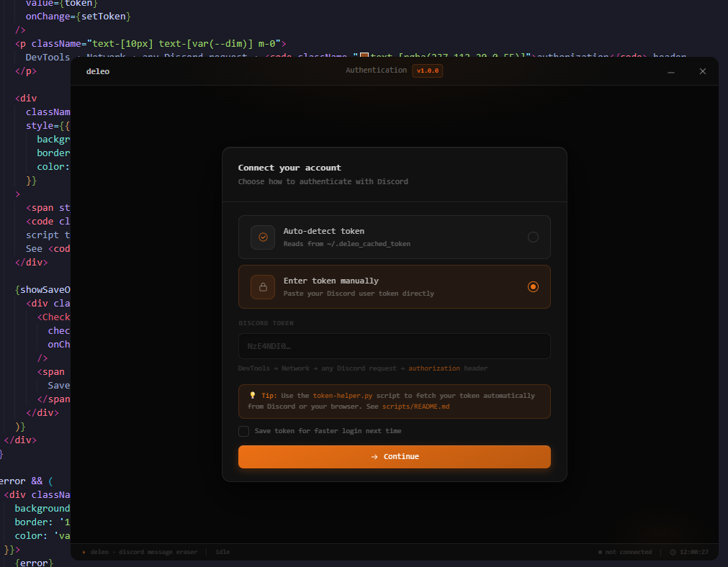Click the orange Continue button

[x=394, y=457]
